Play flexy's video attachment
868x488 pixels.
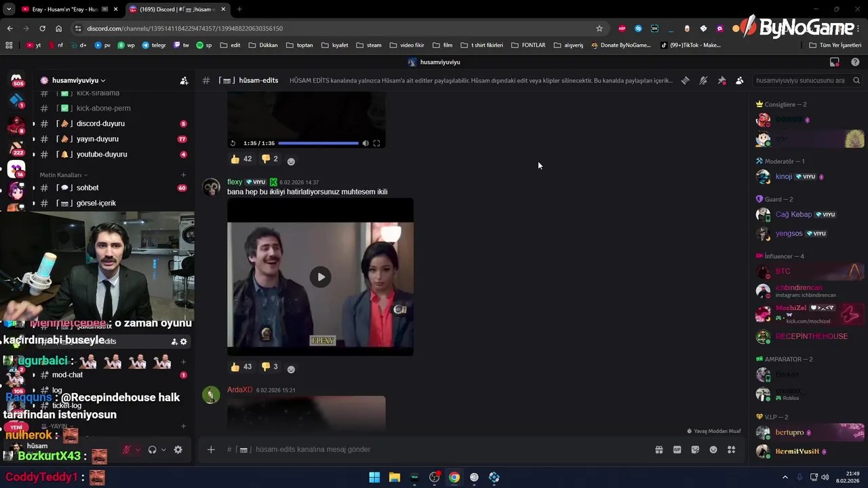click(x=320, y=277)
